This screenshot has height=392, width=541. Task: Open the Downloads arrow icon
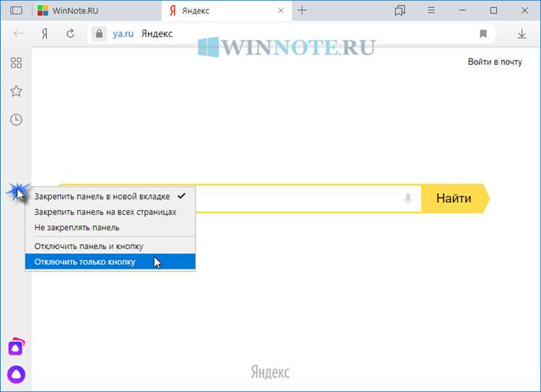pos(522,34)
